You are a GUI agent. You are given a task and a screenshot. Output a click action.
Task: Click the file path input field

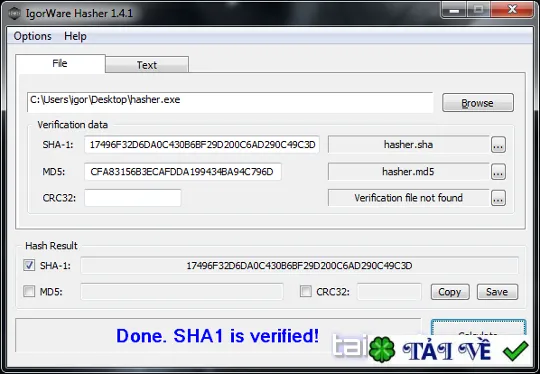click(230, 102)
